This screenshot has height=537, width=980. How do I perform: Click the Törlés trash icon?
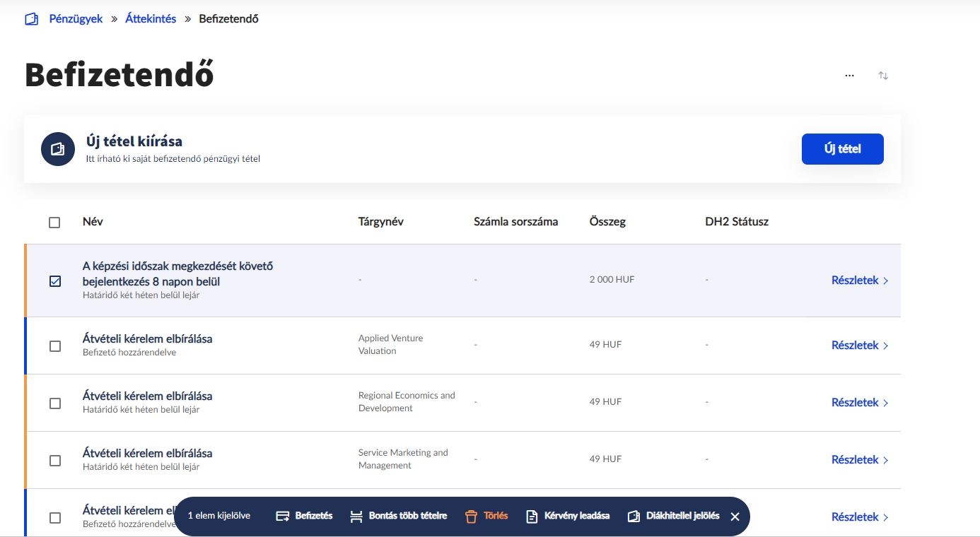click(471, 517)
